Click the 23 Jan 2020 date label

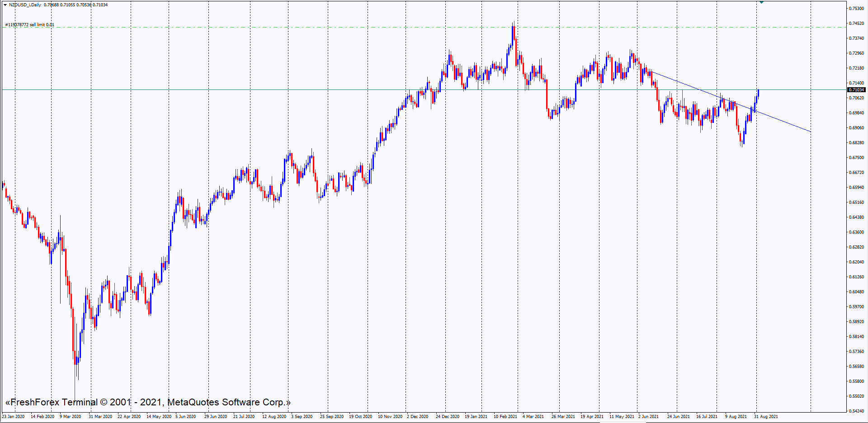point(14,417)
